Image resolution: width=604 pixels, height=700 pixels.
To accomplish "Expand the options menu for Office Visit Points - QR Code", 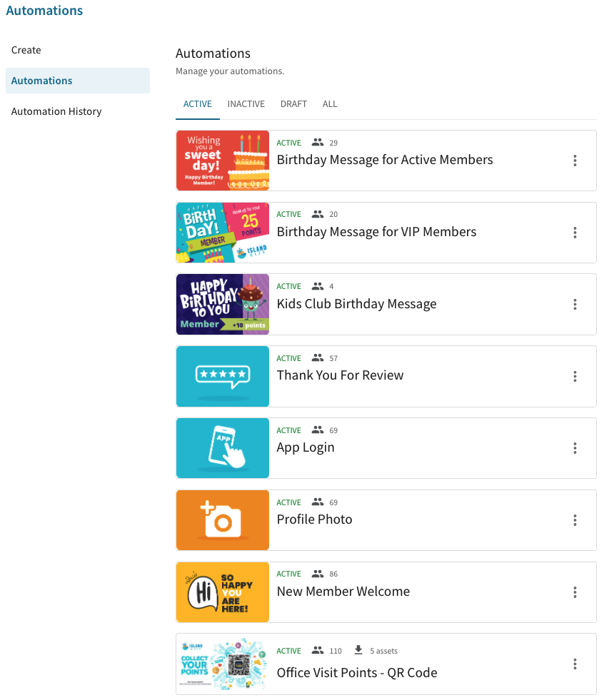I will coord(575,664).
